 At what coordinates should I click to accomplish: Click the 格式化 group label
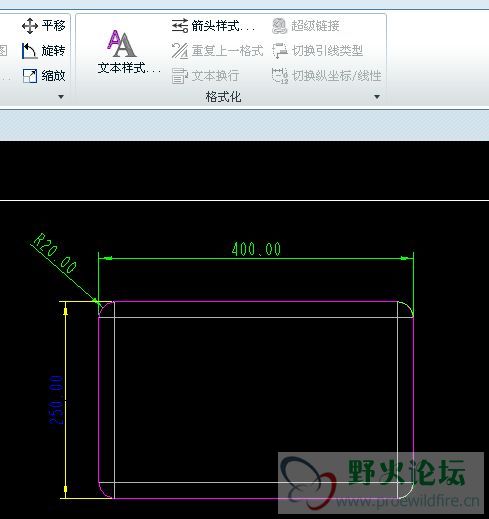223,97
